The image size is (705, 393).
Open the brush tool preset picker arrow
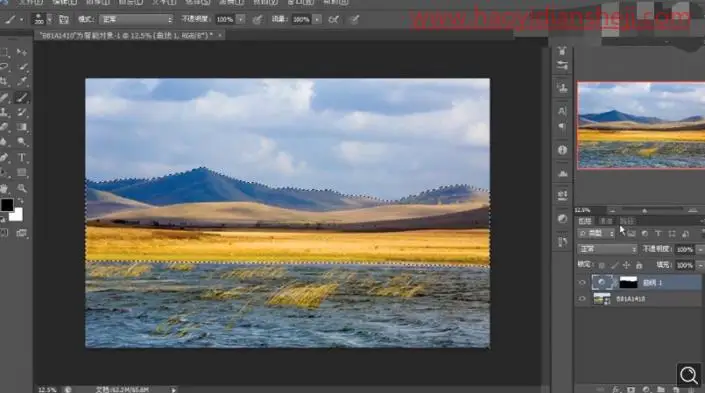tap(21, 20)
